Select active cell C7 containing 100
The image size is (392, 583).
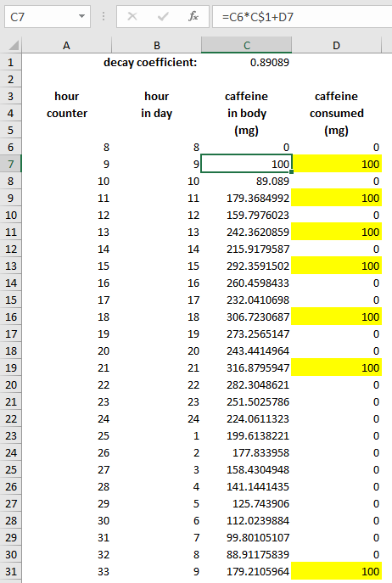[247, 164]
